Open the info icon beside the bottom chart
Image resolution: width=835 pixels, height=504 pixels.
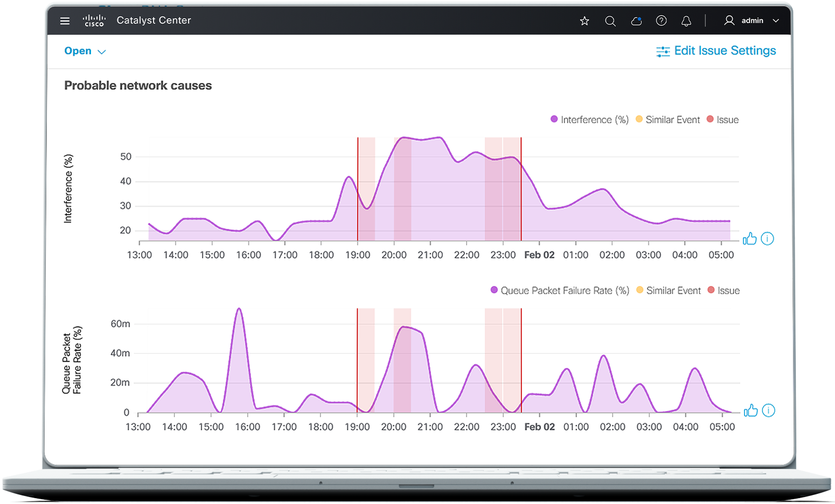pos(768,411)
